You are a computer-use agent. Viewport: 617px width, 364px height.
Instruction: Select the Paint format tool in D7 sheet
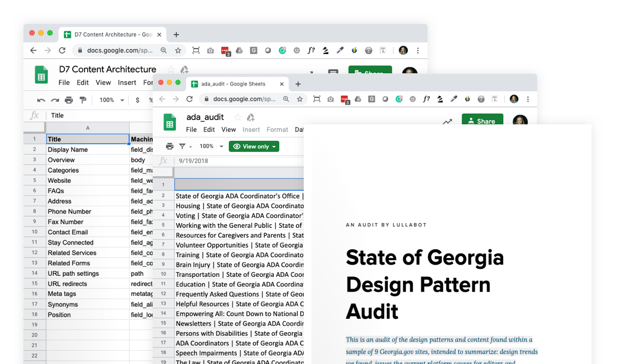[82, 99]
